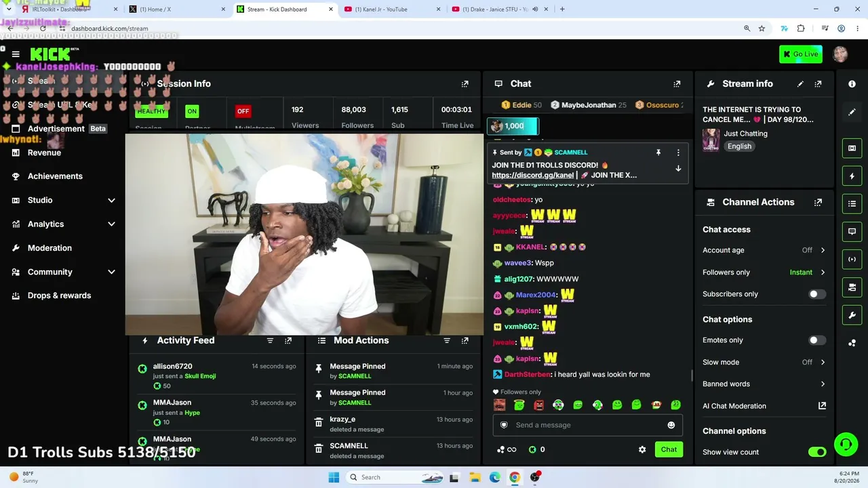This screenshot has height=488, width=868.
Task: Open profile avatar menu
Action: click(840, 54)
